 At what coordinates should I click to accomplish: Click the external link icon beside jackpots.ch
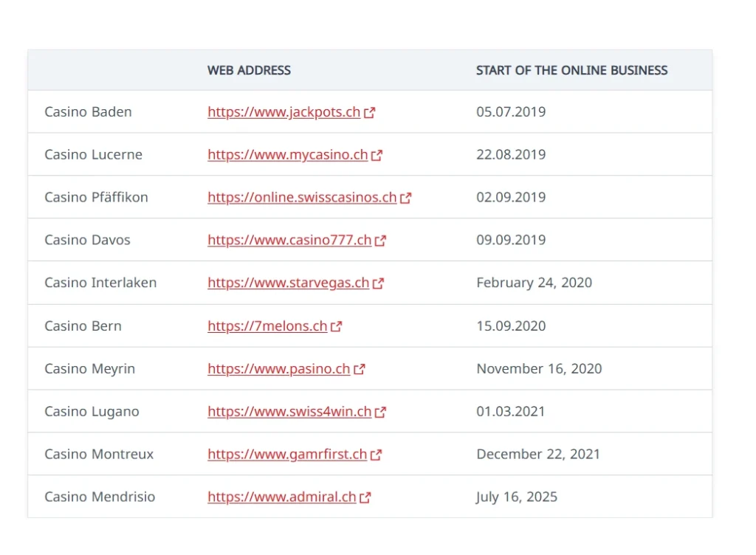370,112
